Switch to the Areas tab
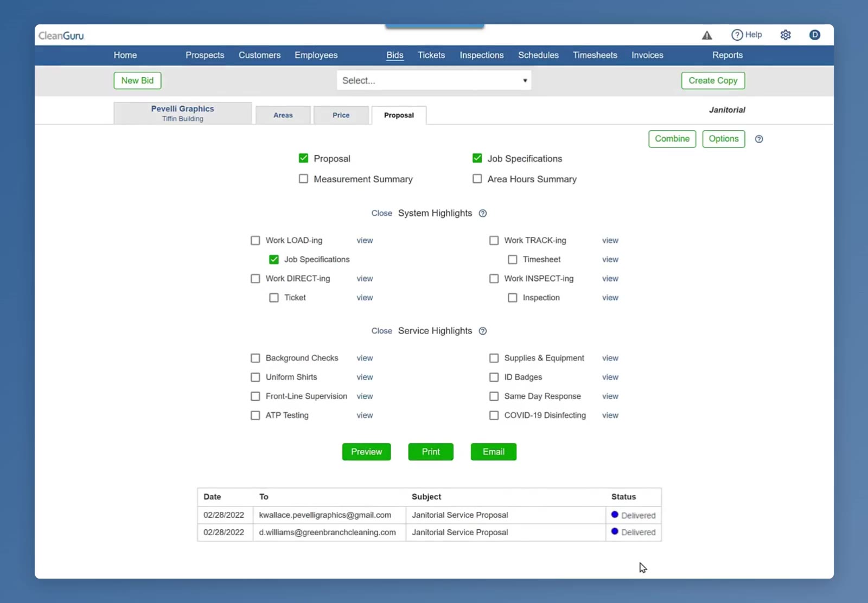 pos(283,115)
